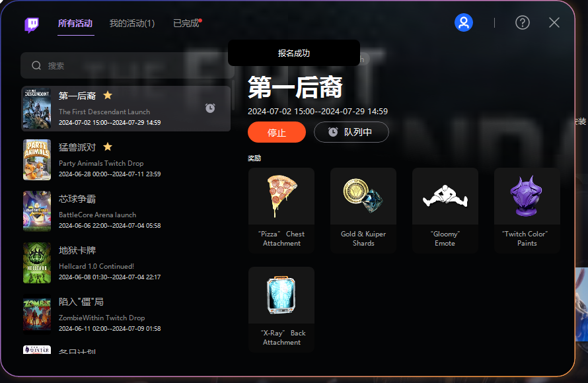This screenshot has width=588, height=383.
Task: Toggle the star next to 猛兽派对
Action: 108,147
